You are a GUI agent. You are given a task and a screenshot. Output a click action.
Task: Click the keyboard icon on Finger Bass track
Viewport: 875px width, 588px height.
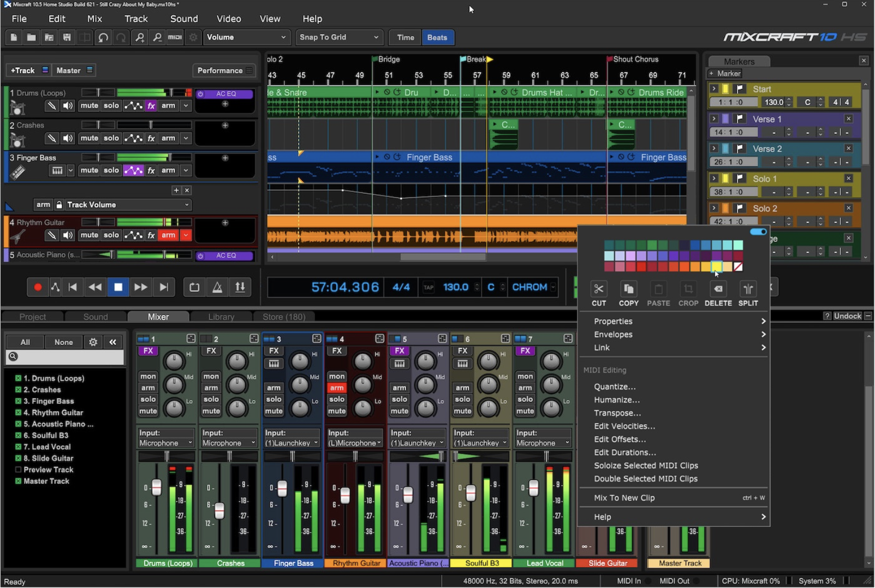tap(57, 170)
